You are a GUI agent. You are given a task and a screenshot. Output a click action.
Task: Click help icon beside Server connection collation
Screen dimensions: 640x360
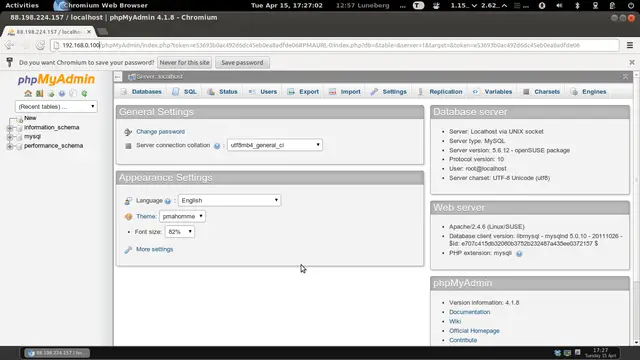pos(217,146)
